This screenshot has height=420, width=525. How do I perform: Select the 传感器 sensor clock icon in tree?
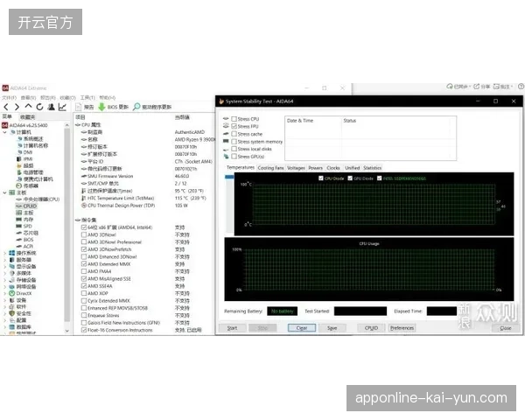pyautogui.click(x=19, y=185)
